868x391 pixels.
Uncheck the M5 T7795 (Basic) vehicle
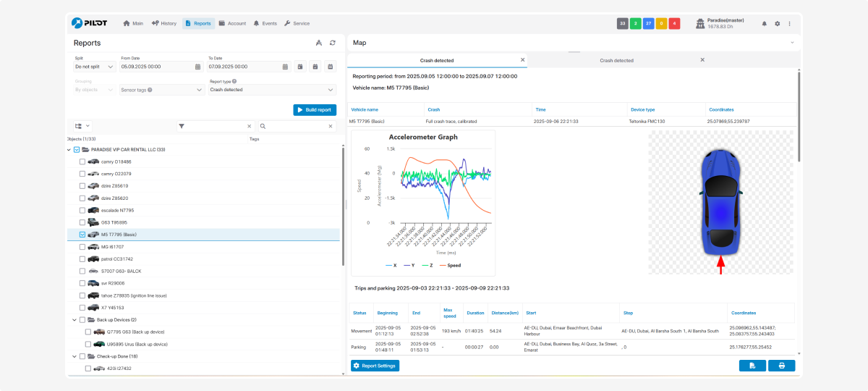(x=82, y=235)
